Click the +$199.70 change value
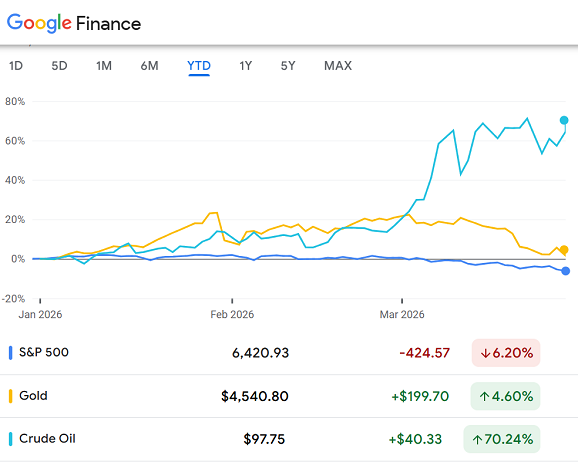The width and height of the screenshot is (578, 462). 420,396
